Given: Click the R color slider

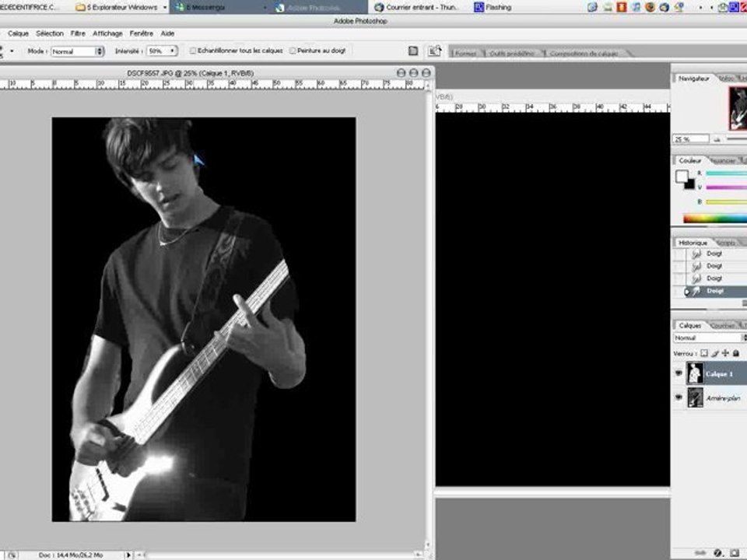Looking at the screenshot, I should pyautogui.click(x=726, y=173).
